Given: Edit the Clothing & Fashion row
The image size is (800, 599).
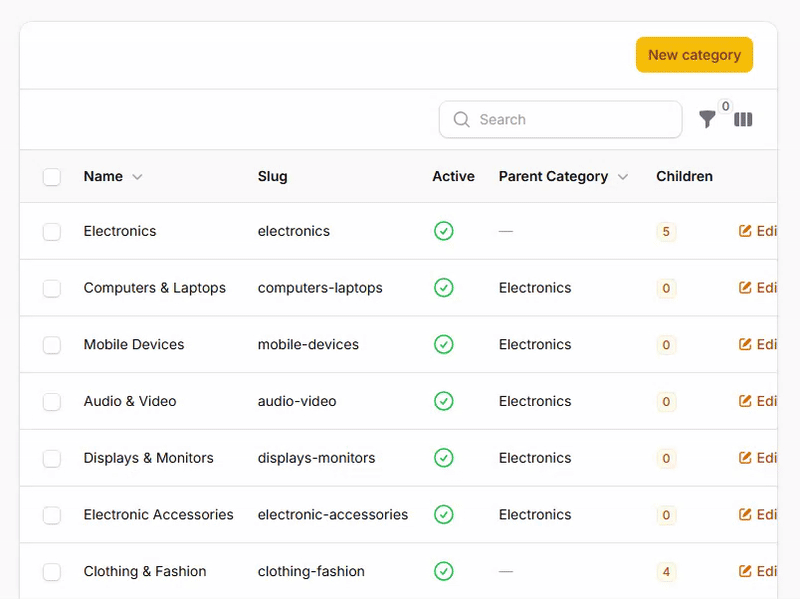Looking at the screenshot, I should (758, 571).
